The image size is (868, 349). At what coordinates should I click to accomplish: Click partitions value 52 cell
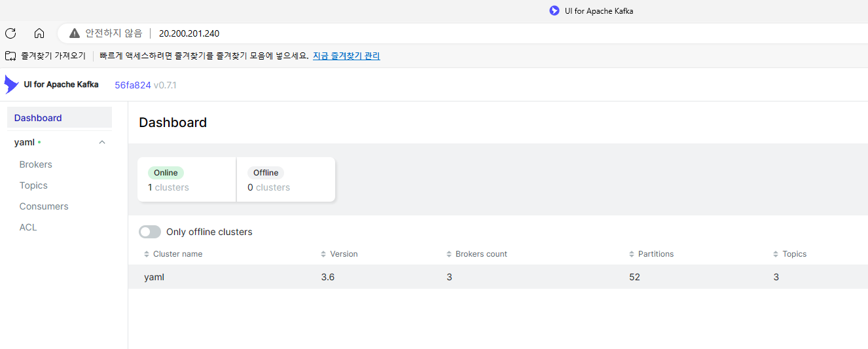click(634, 277)
